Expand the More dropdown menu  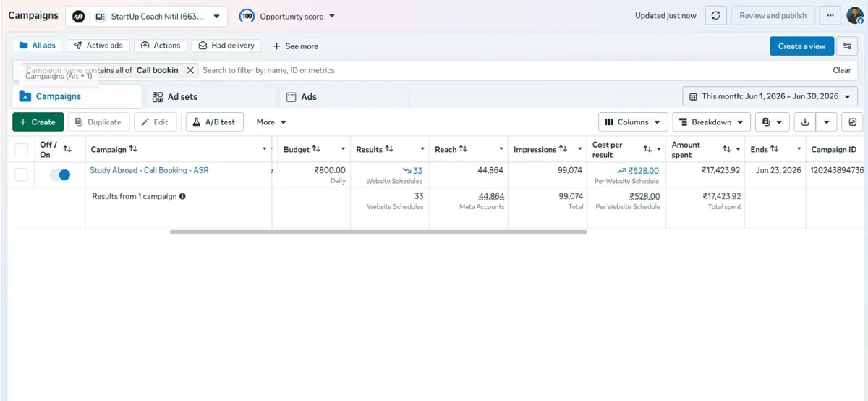[272, 122]
